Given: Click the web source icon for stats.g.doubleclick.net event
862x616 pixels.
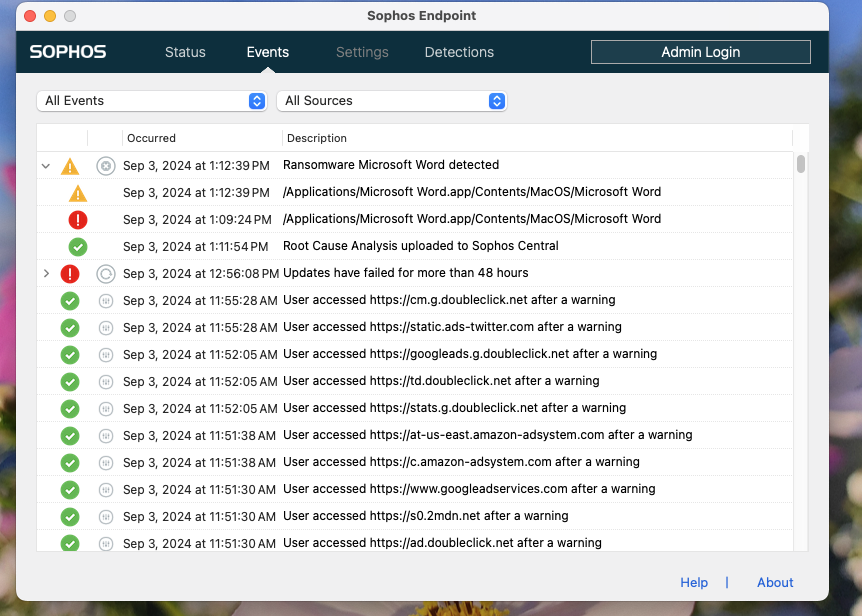Looking at the screenshot, I should (x=106, y=408).
